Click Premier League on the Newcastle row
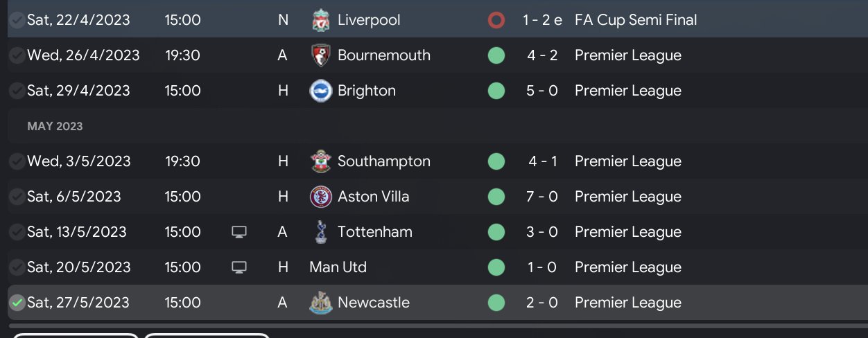This screenshot has width=868, height=338. tap(627, 303)
